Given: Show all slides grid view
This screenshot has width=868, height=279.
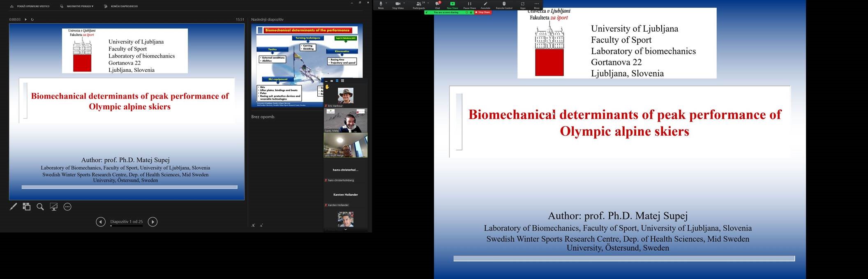Looking at the screenshot, I should click(27, 207).
